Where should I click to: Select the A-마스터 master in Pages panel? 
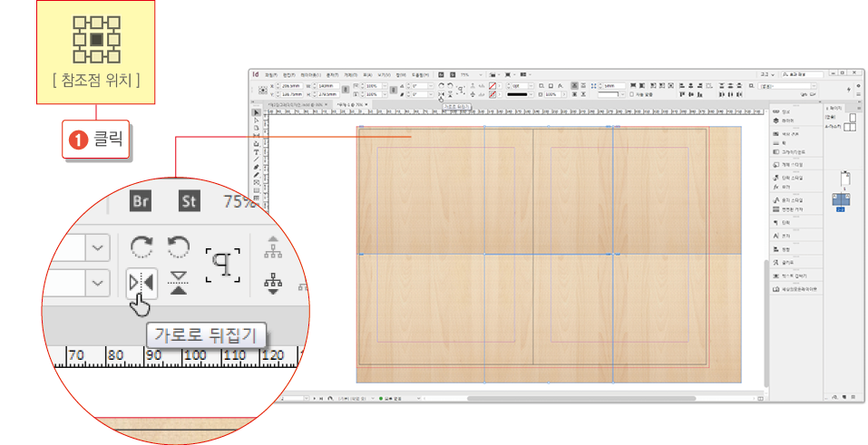[841, 126]
